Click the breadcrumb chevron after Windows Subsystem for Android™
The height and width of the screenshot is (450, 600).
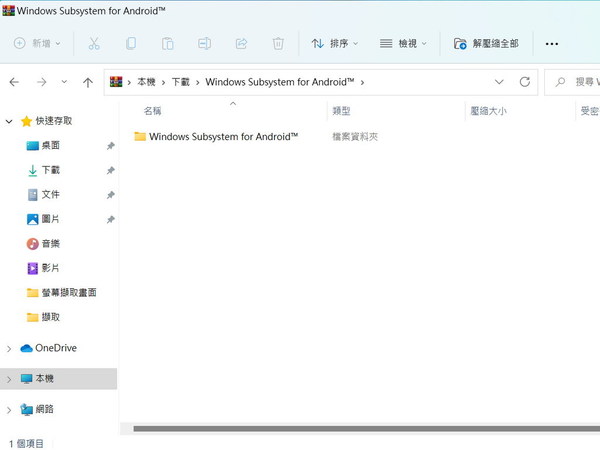(x=362, y=82)
